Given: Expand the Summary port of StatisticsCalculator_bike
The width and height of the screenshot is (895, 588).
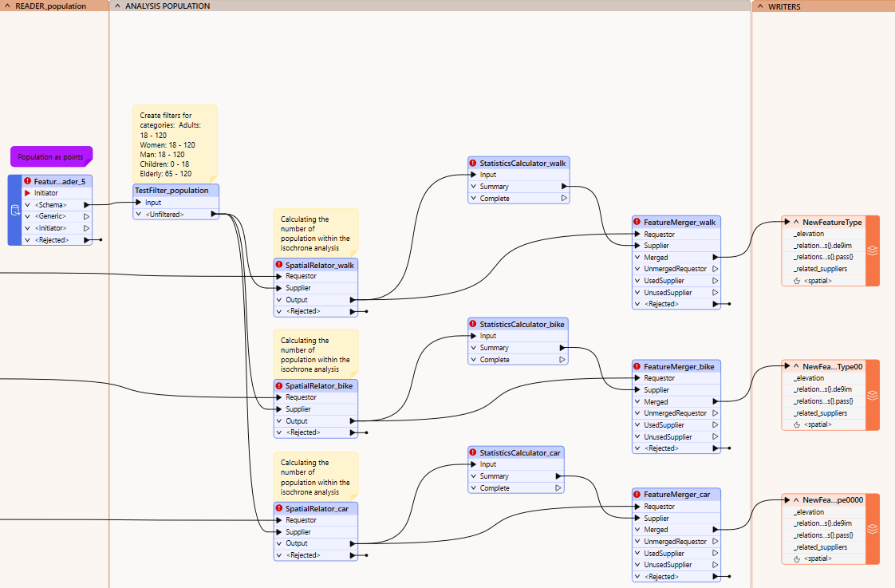Looking at the screenshot, I should click(x=473, y=348).
